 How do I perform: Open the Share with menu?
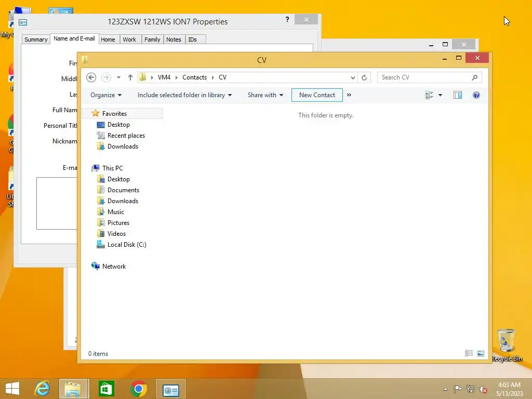coord(265,95)
